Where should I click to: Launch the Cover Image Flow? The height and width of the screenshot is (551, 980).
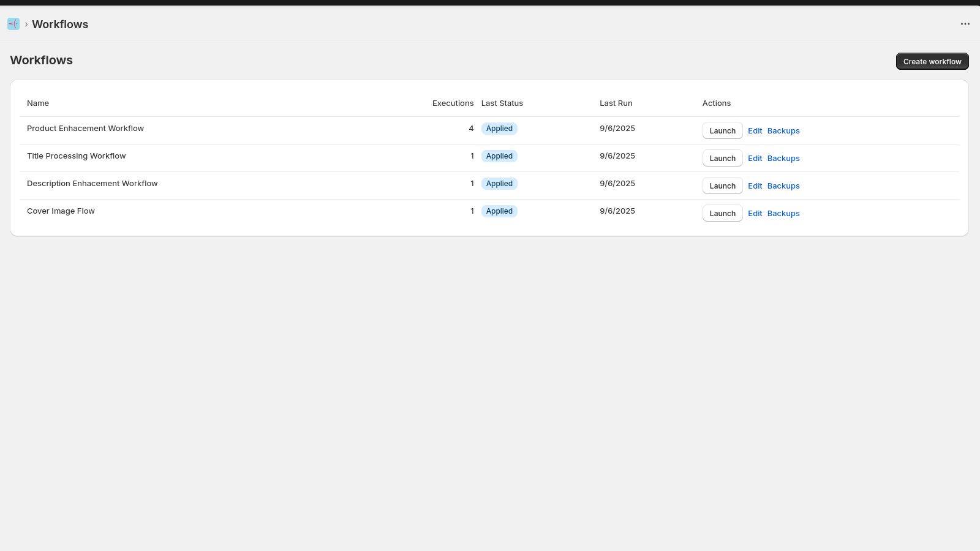pyautogui.click(x=722, y=213)
